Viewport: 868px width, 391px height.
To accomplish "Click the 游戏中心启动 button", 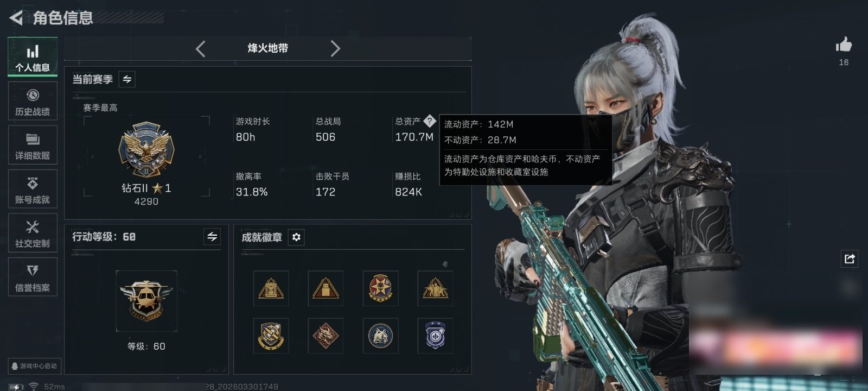I will click(34, 366).
